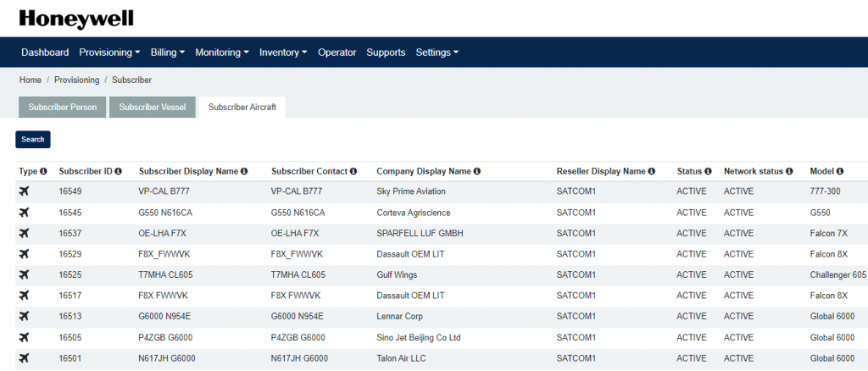Select the Subscriber Aircraft tab

click(242, 108)
